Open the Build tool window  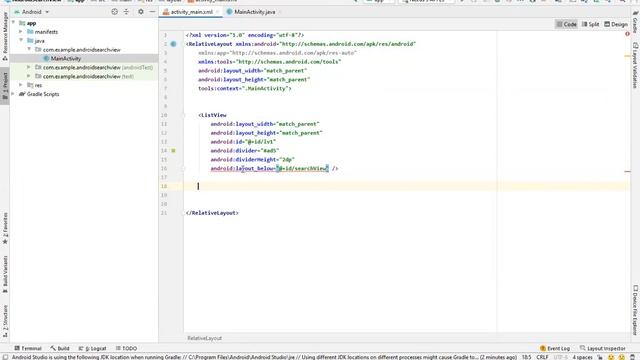tap(60, 349)
